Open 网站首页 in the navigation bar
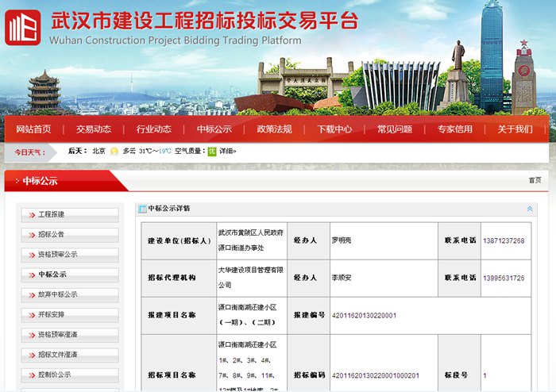This screenshot has height=392, width=556. pos(33,129)
